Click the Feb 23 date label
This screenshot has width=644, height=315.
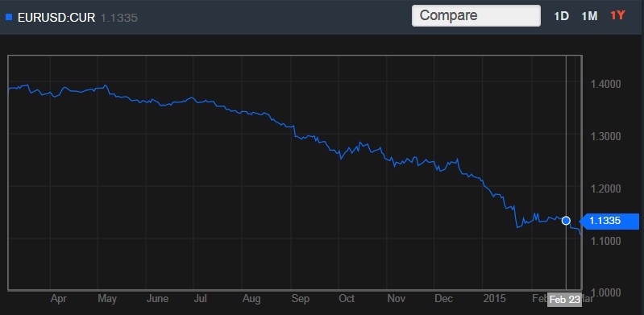(x=564, y=300)
